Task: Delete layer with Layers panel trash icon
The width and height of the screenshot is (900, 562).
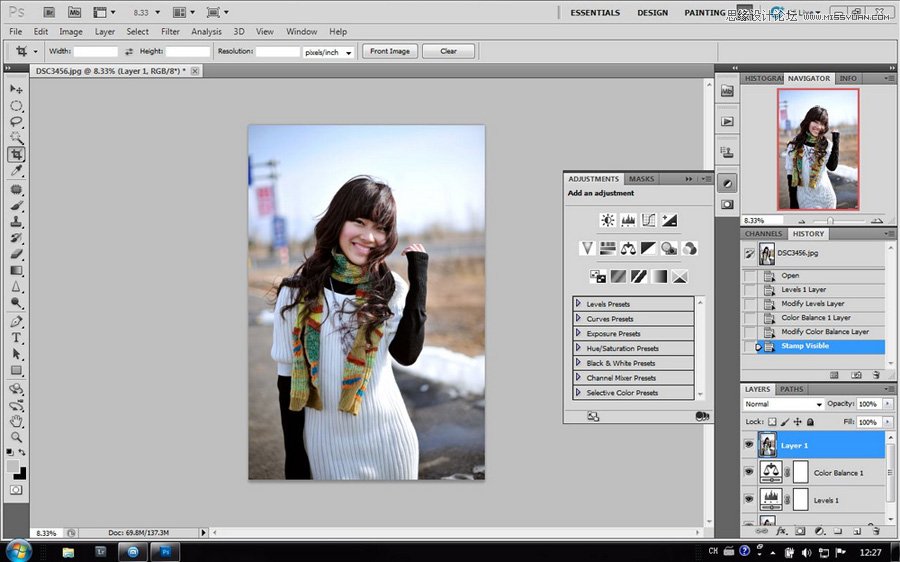Action: (874, 531)
